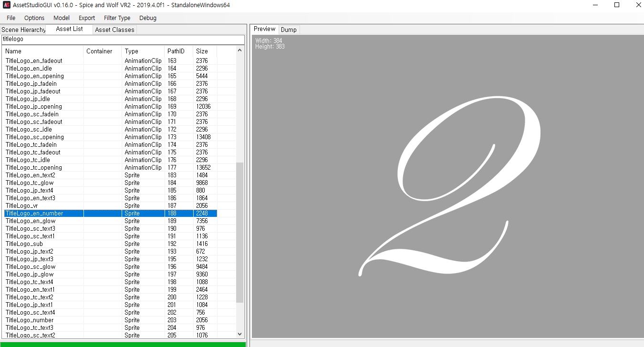Screen dimensions: 644x347
Task: Select the TitleLogo_tc_opening row
Action: coord(111,167)
